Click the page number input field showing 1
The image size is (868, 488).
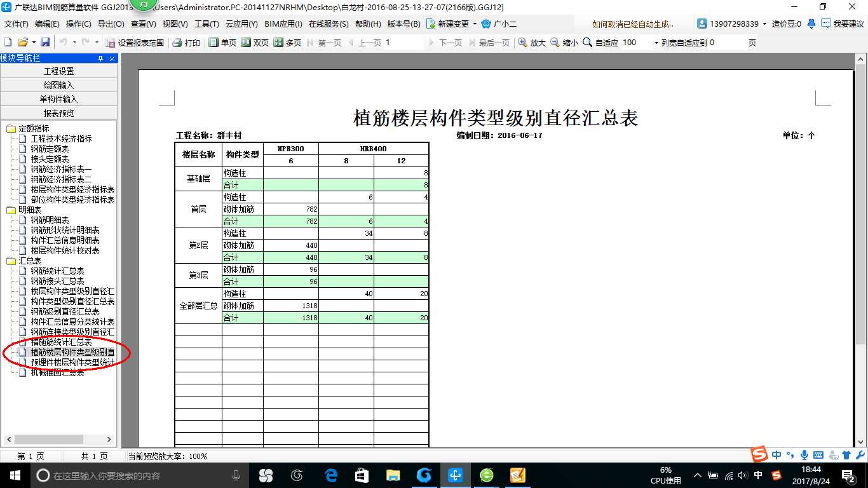[403, 43]
